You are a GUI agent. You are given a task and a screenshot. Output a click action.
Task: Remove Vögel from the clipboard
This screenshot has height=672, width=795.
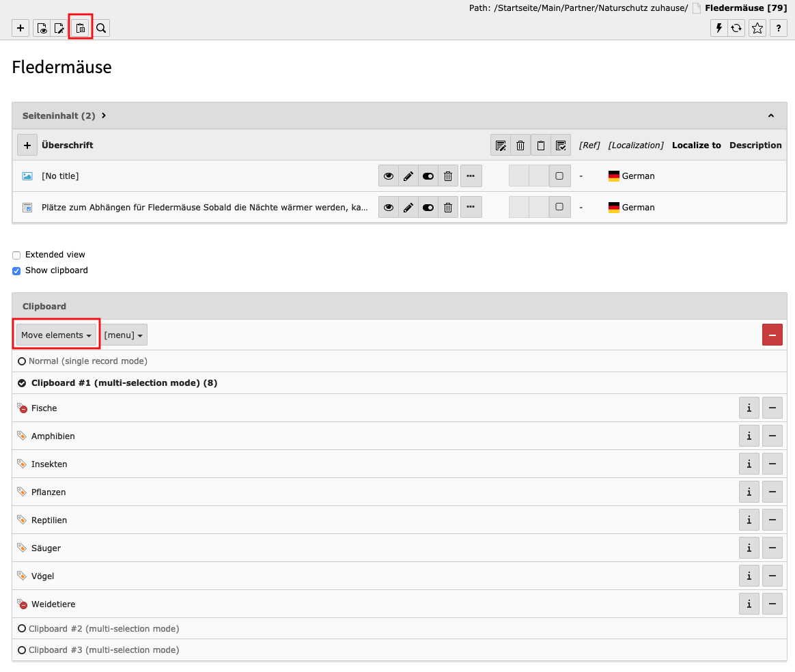click(772, 576)
